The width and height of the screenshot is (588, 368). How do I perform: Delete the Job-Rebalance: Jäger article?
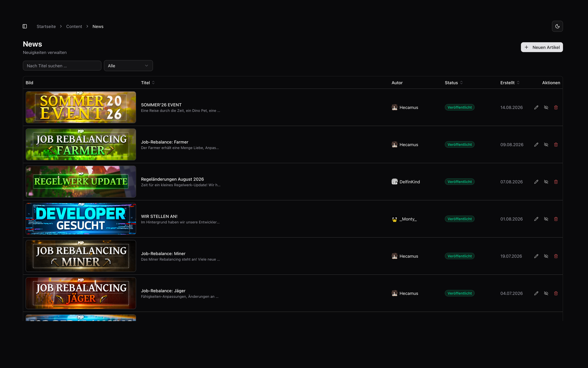coord(556,293)
